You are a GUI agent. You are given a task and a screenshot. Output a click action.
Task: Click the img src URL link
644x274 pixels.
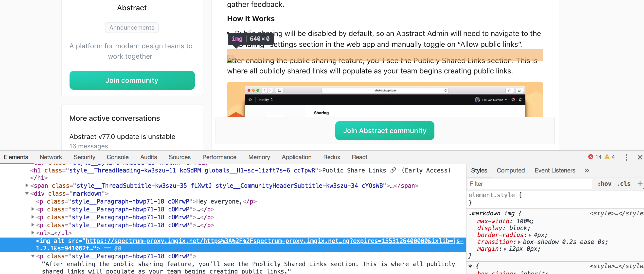click(250, 244)
